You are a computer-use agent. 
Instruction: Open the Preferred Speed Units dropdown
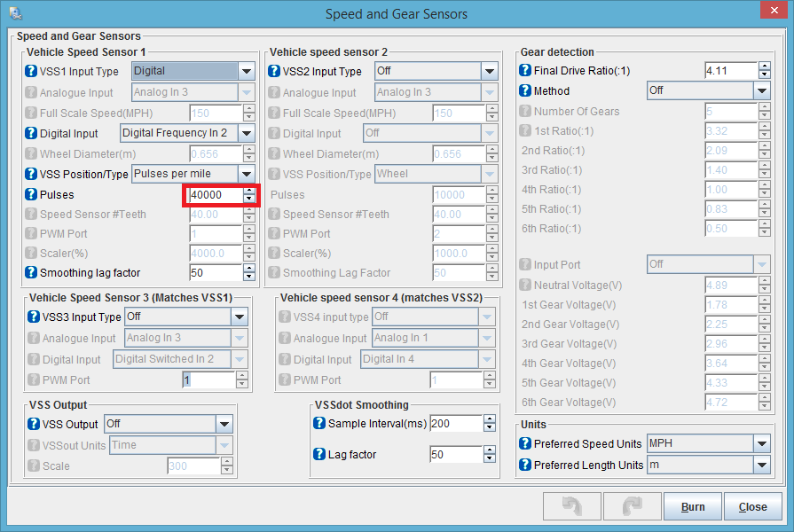point(762,443)
